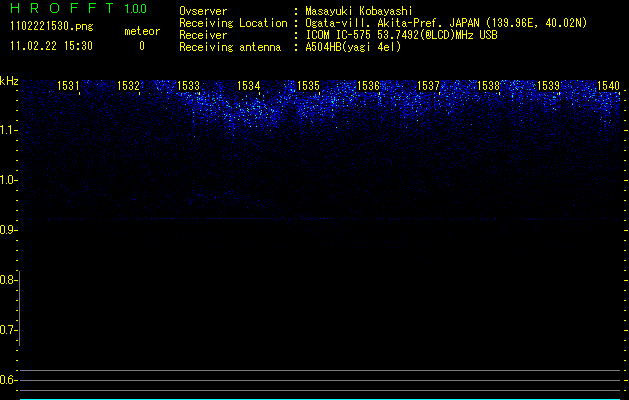Click the 0.7 kHz axis label
Viewport: 629px width, 400px height.
pos(7,330)
